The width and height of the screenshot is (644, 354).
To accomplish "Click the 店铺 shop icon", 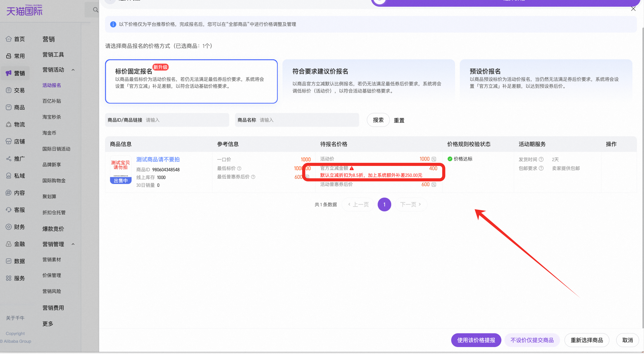I will 9,141.
